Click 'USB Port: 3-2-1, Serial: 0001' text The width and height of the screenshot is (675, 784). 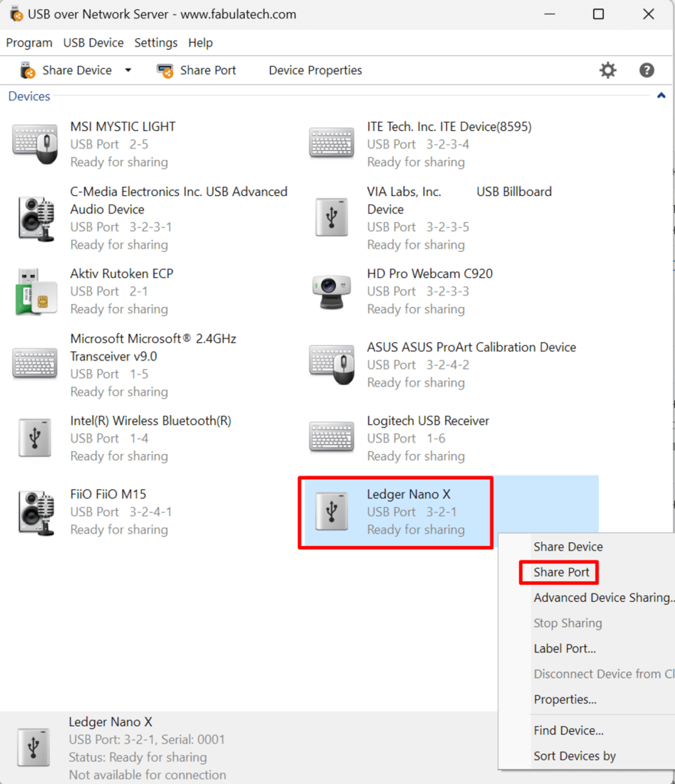[x=147, y=740]
